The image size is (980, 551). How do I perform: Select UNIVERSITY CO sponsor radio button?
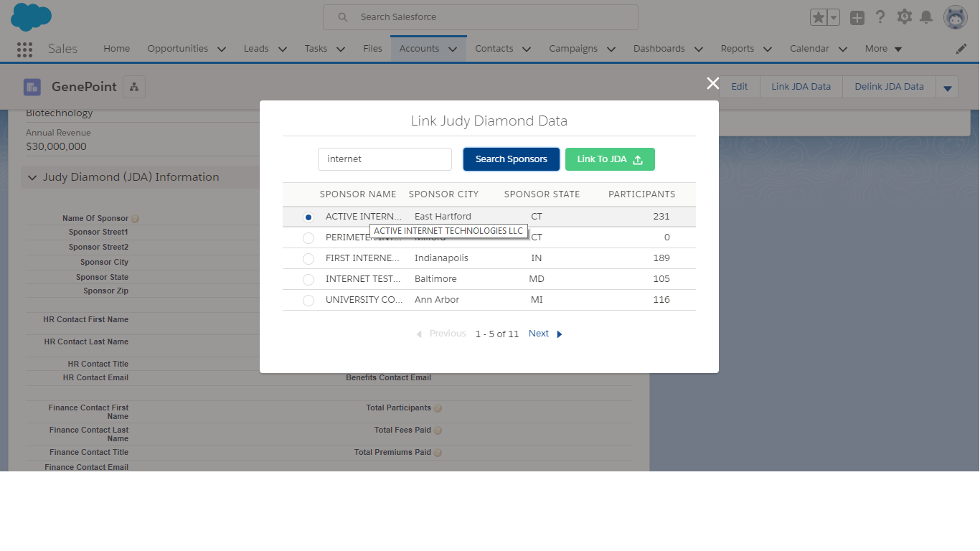pos(308,300)
